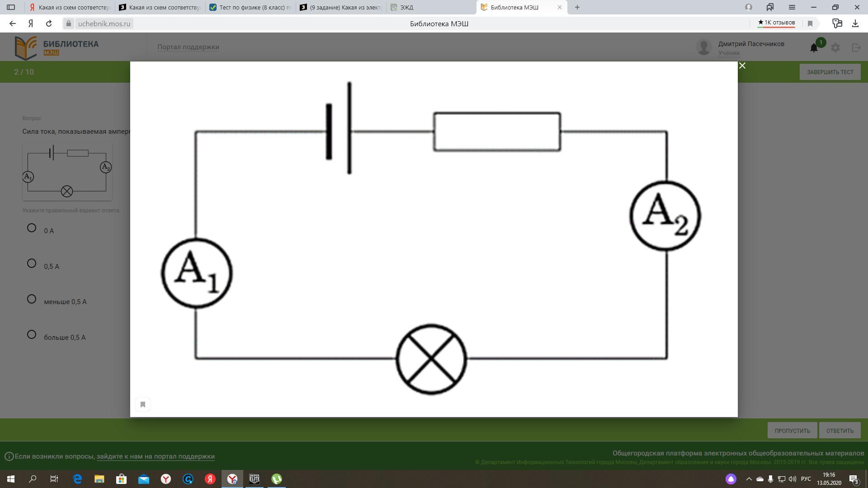Screen dimensions: 868x488
Task: Select the 0 A answer option
Action: click(32, 228)
